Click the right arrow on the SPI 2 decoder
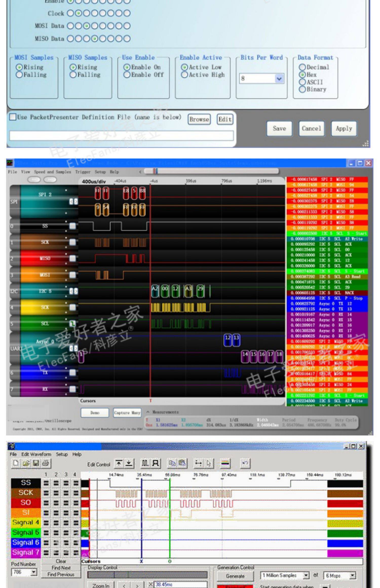Image resolution: width=380 pixels, height=588 pixels. pyautogui.click(x=75, y=202)
